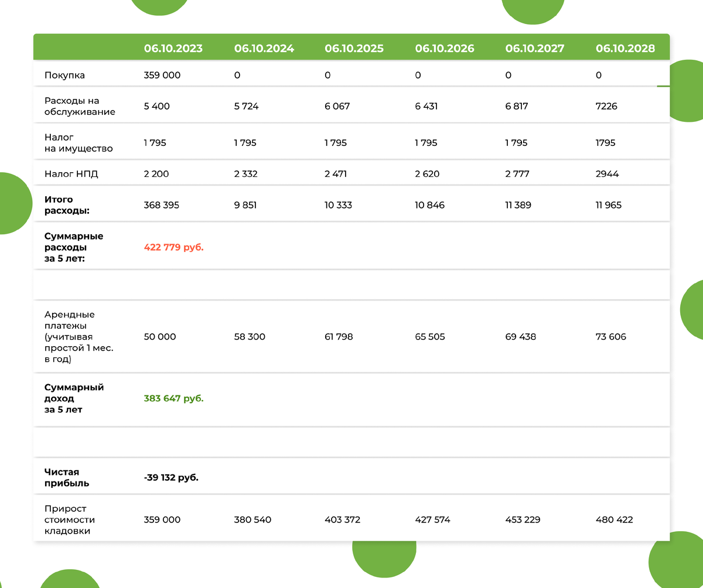Click the 58 300 rental payment cell

coord(250,337)
